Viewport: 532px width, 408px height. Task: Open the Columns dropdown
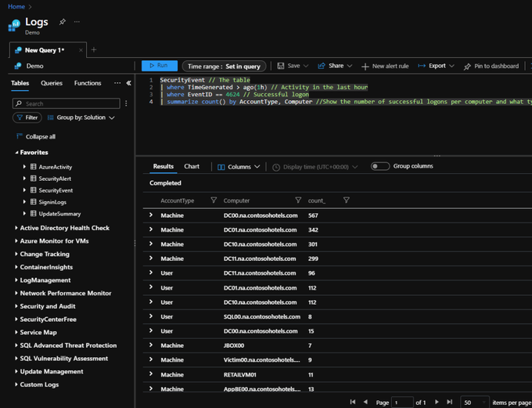[x=239, y=167]
